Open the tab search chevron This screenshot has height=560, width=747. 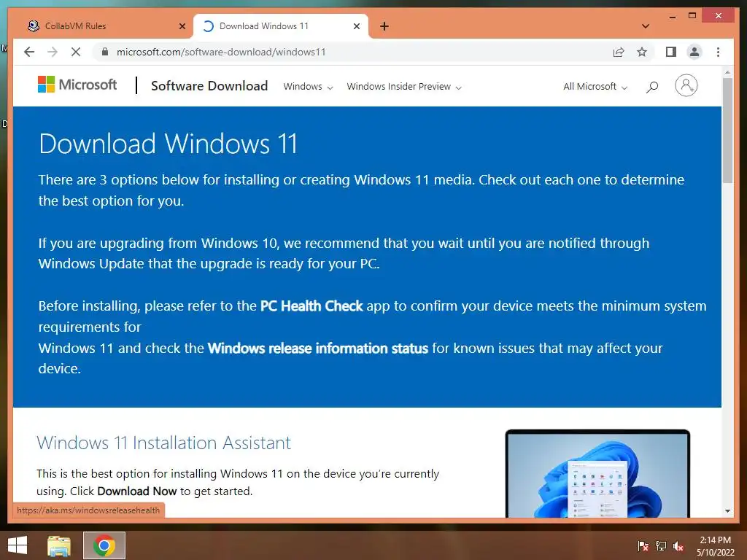[646, 26]
